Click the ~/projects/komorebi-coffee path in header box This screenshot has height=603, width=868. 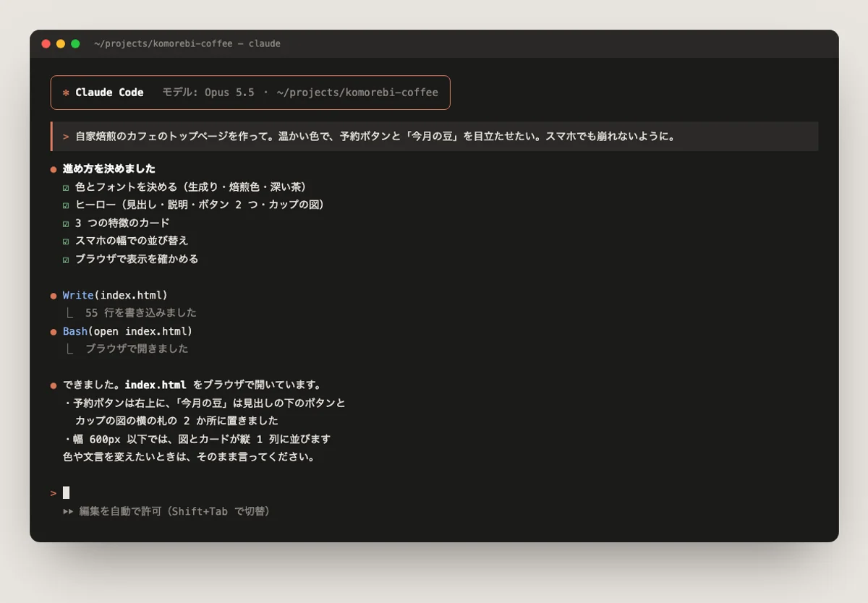(357, 93)
